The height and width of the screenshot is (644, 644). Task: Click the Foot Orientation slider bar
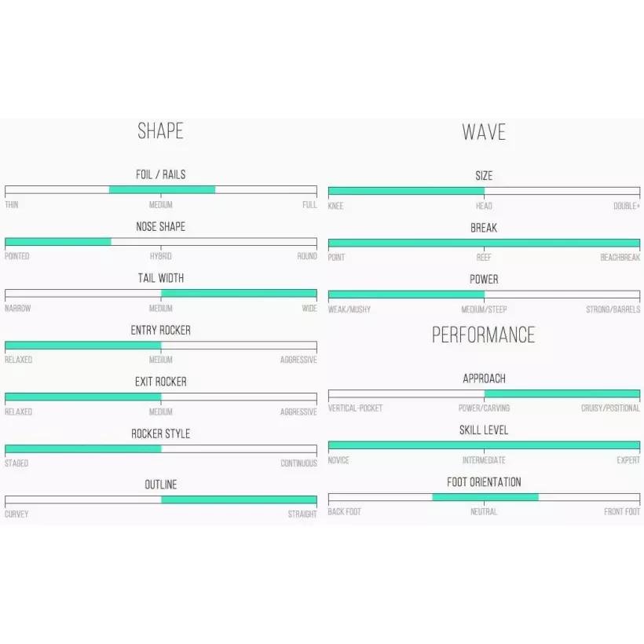point(484,497)
